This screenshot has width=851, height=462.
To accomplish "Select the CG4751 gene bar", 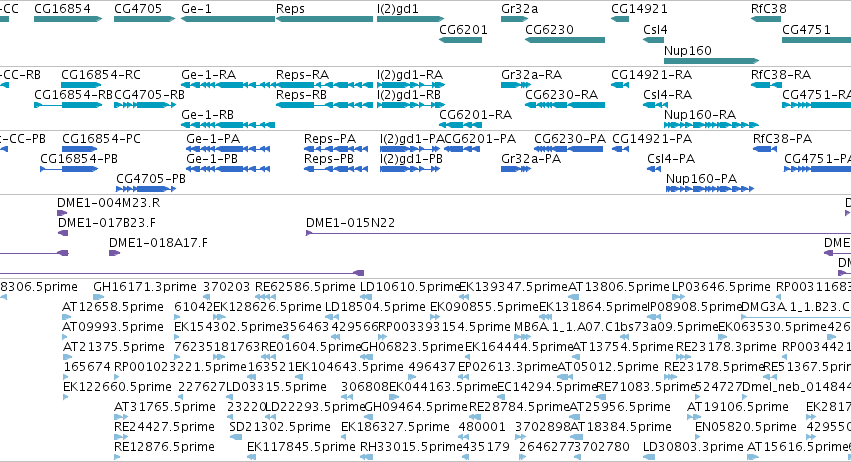I will click(816, 40).
